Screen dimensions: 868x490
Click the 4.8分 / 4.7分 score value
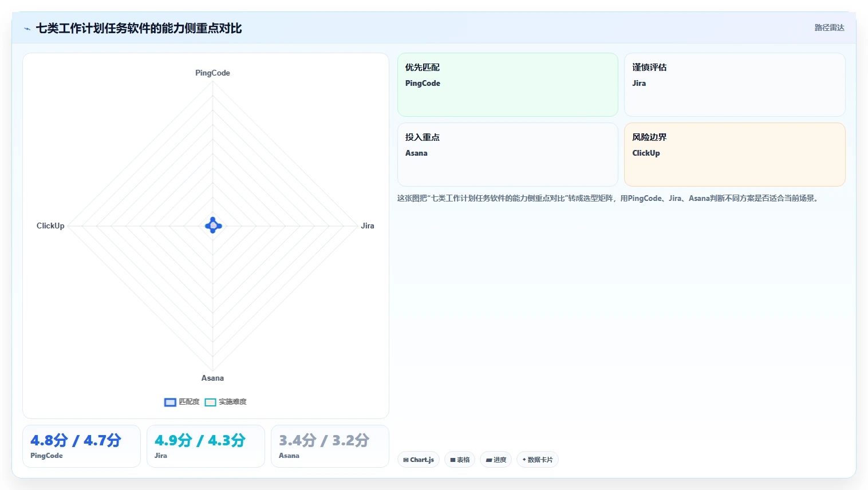76,440
